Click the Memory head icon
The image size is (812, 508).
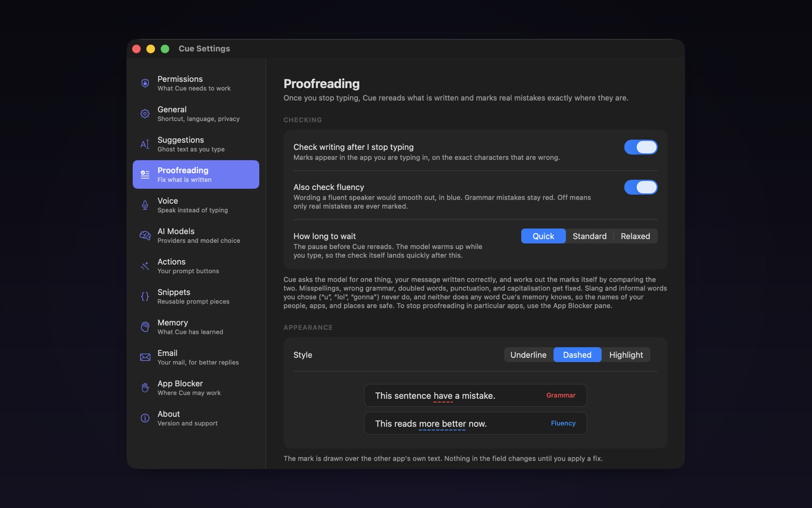tap(145, 327)
